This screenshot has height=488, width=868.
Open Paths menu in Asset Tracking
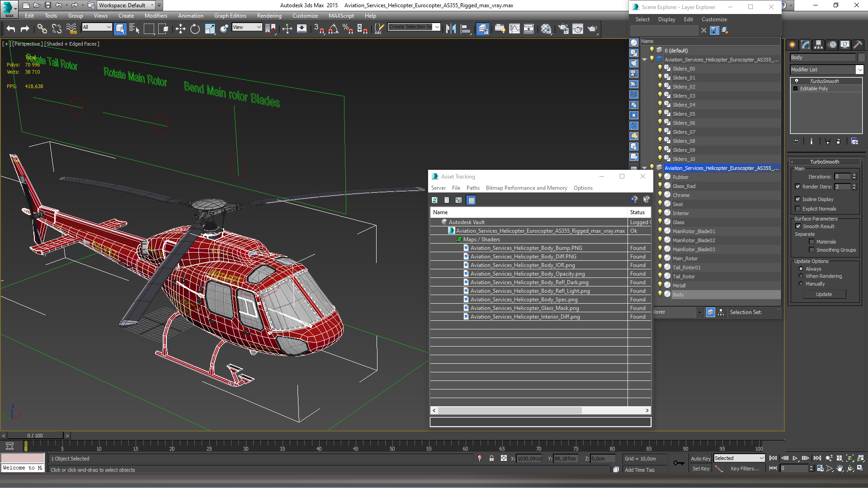[473, 188]
